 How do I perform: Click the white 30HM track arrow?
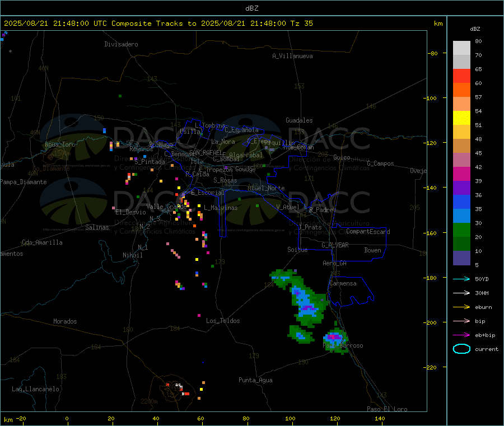pos(461,293)
